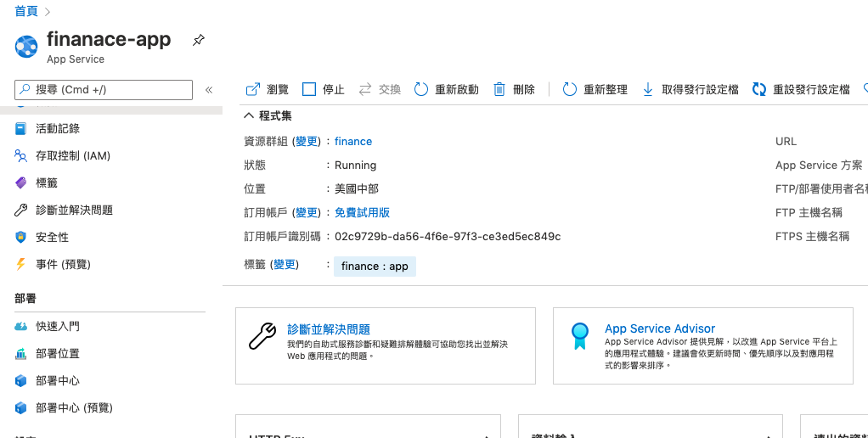
Task: Collapse the left sidebar menu
Action: [x=209, y=90]
